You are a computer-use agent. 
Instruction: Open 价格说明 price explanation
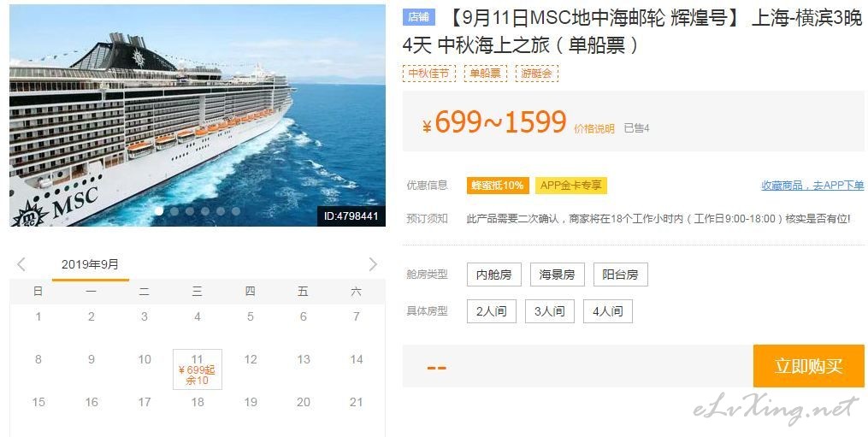coord(594,128)
